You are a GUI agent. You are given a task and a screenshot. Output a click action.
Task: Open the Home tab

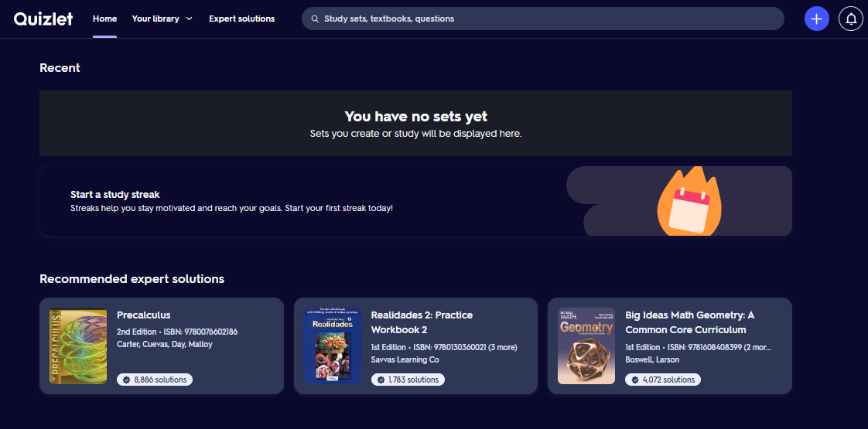pos(104,19)
